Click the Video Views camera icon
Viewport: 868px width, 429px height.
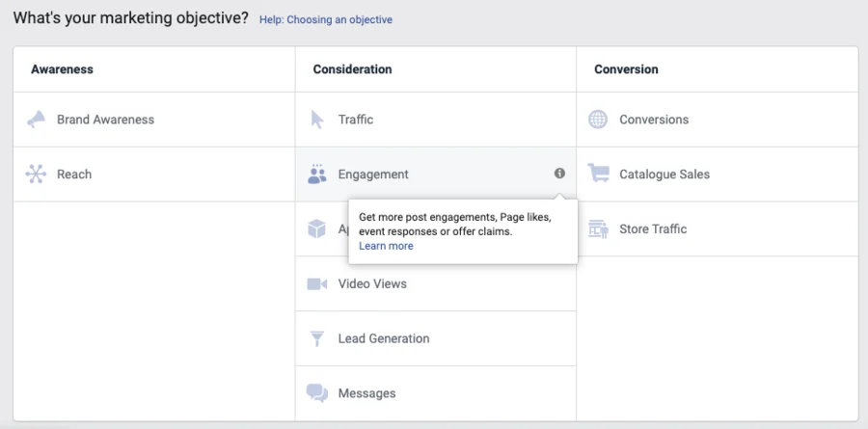coord(317,284)
